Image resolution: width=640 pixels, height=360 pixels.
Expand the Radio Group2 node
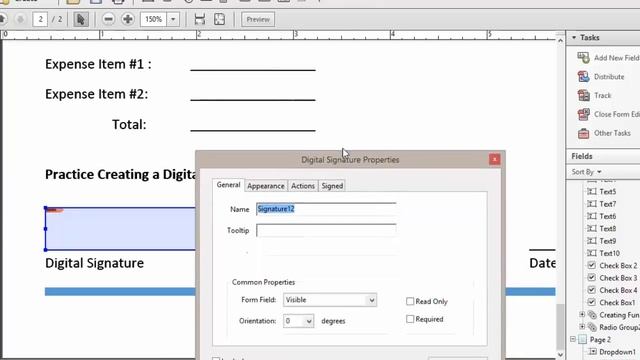point(582,327)
